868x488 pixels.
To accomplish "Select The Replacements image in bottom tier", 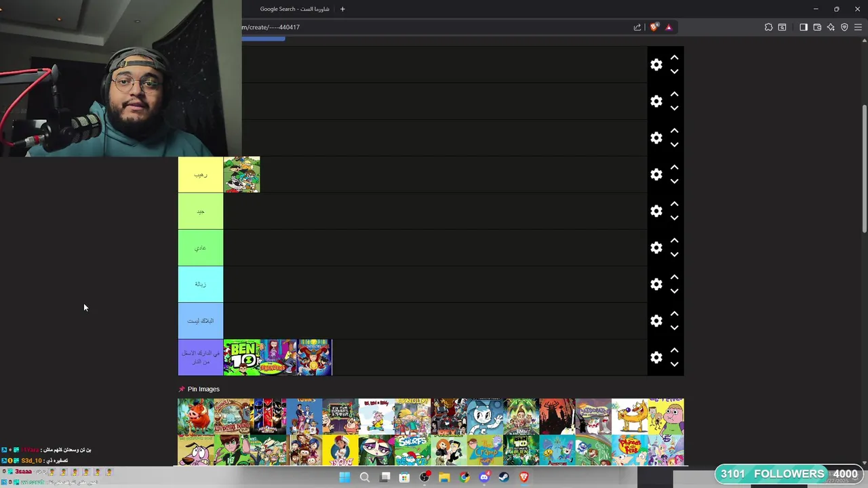I will coord(278,357).
